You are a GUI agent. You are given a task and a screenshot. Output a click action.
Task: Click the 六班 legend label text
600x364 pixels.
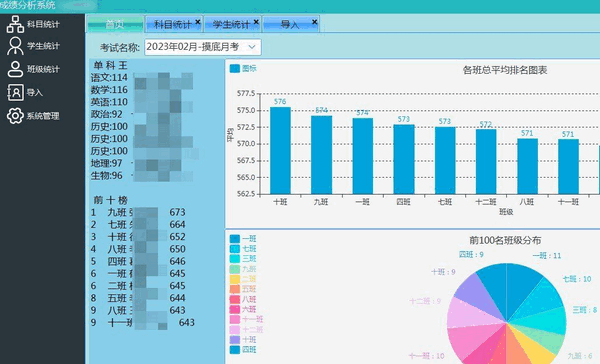[x=249, y=309]
